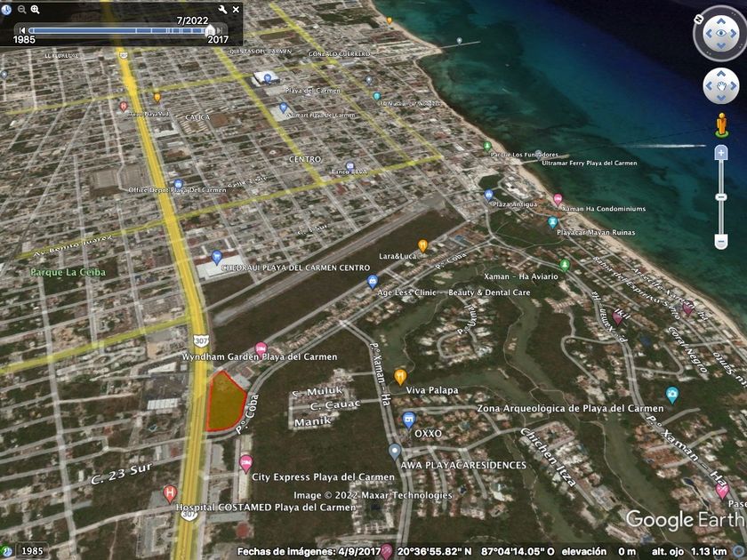The height and width of the screenshot is (560, 747).
Task: Click the historical imagery timeline bar
Action: pos(119,30)
